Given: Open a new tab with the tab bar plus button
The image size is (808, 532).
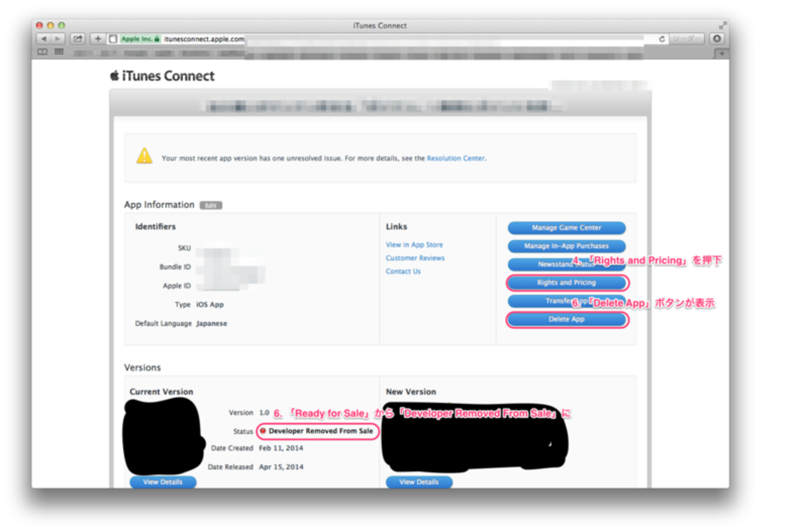Looking at the screenshot, I should [722, 53].
